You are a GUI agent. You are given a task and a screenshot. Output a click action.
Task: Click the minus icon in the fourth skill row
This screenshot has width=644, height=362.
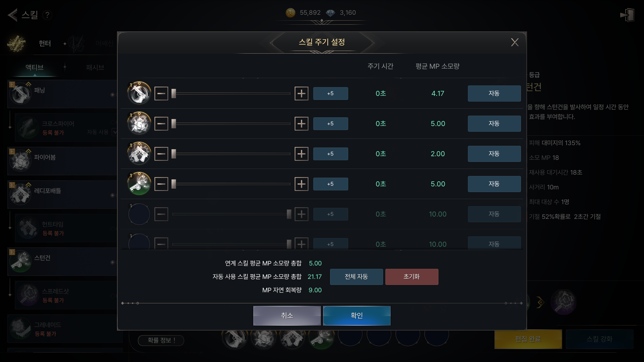[x=161, y=184]
